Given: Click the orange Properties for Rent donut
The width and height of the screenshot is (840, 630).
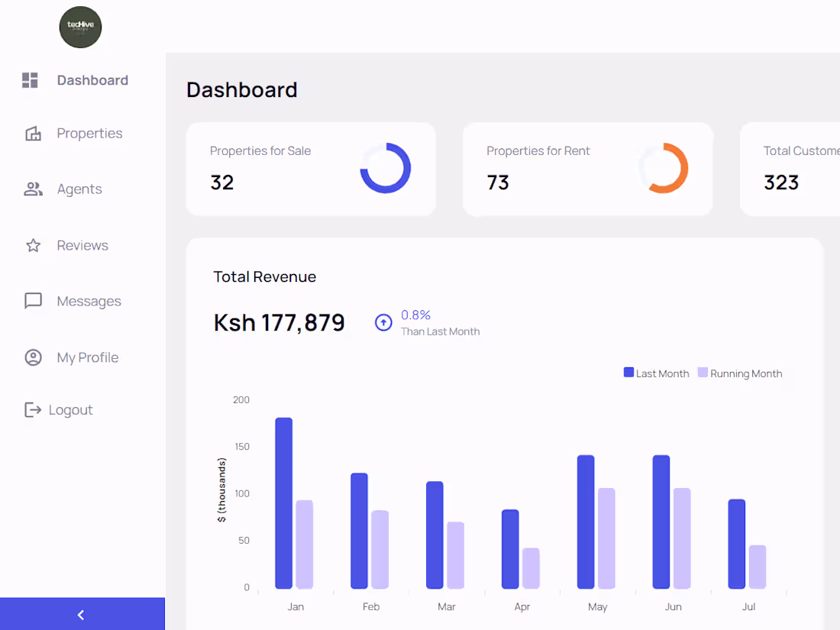Looking at the screenshot, I should pos(663,168).
